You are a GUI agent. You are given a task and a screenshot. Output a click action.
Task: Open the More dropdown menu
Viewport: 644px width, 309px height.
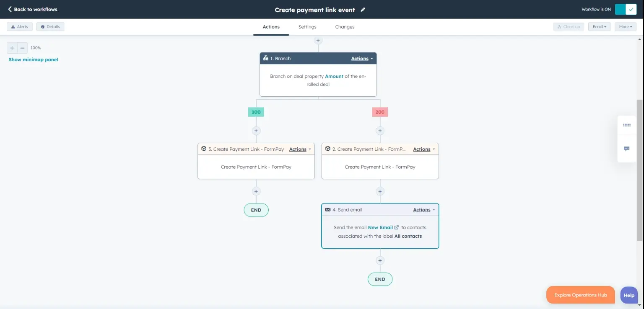(625, 26)
